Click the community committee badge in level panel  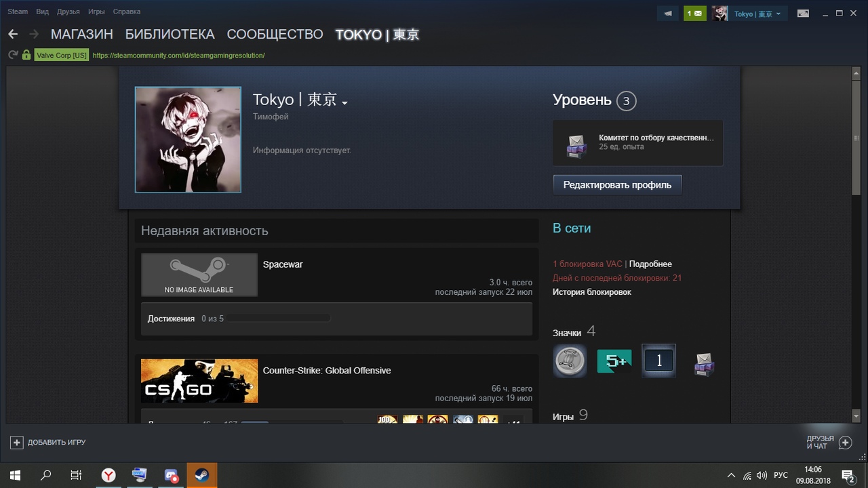point(576,145)
